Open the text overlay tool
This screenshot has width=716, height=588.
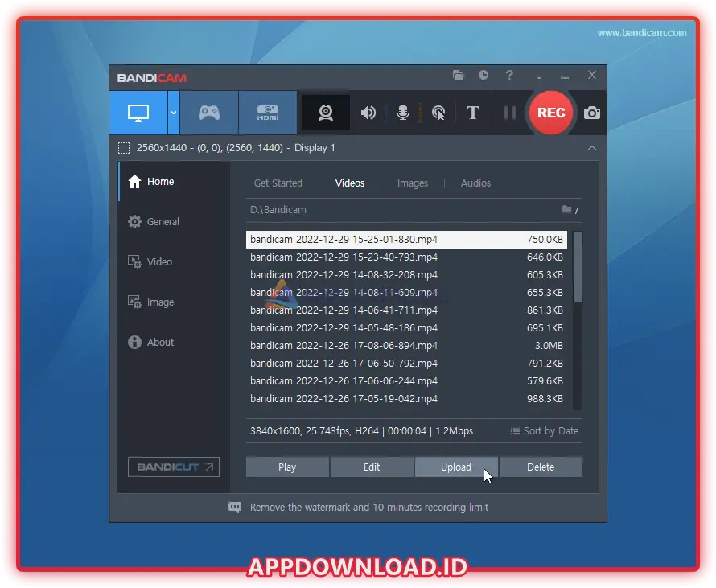(473, 113)
